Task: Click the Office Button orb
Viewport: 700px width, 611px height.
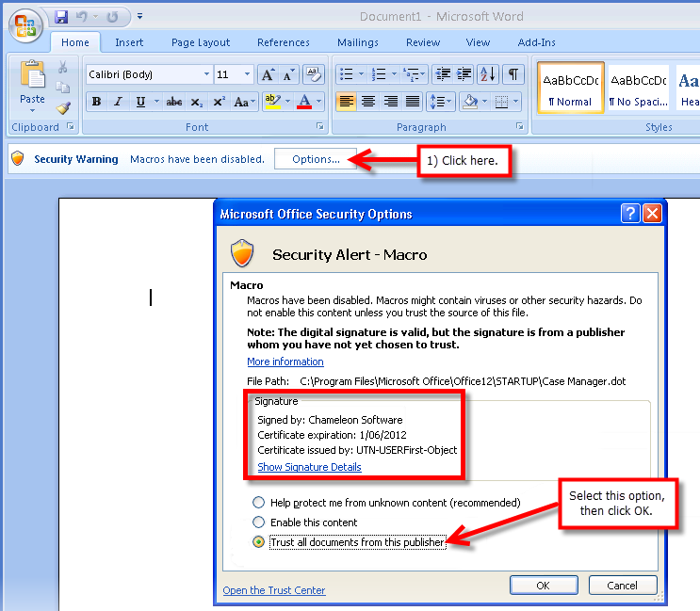Action: (x=25, y=24)
